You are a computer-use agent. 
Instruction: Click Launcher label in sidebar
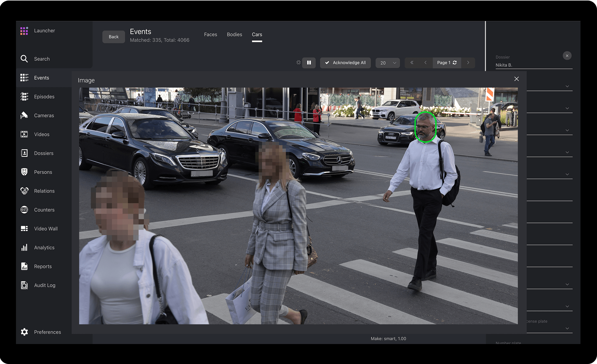45,31
